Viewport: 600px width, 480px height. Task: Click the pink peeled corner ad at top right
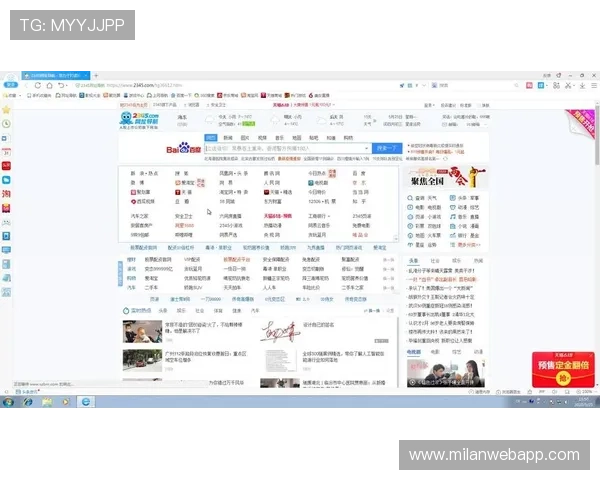(x=580, y=123)
